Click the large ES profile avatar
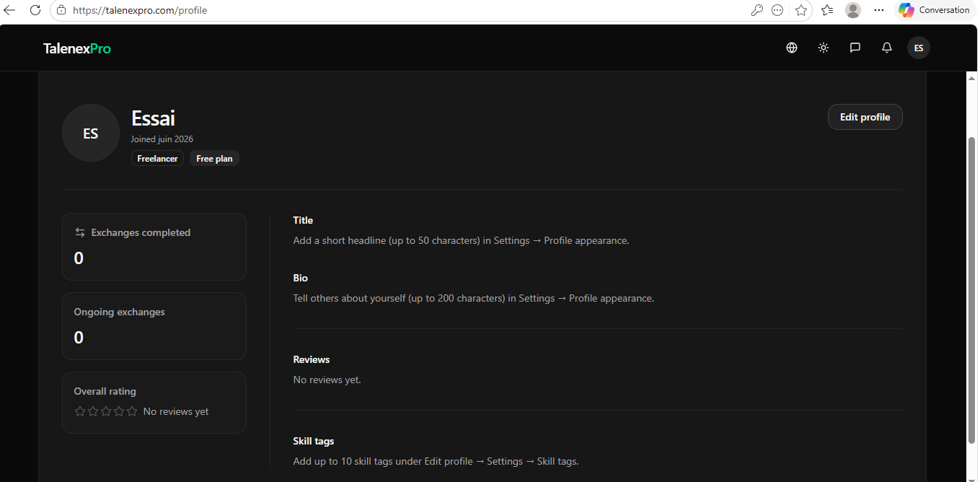This screenshot has width=980, height=482. coord(91,133)
